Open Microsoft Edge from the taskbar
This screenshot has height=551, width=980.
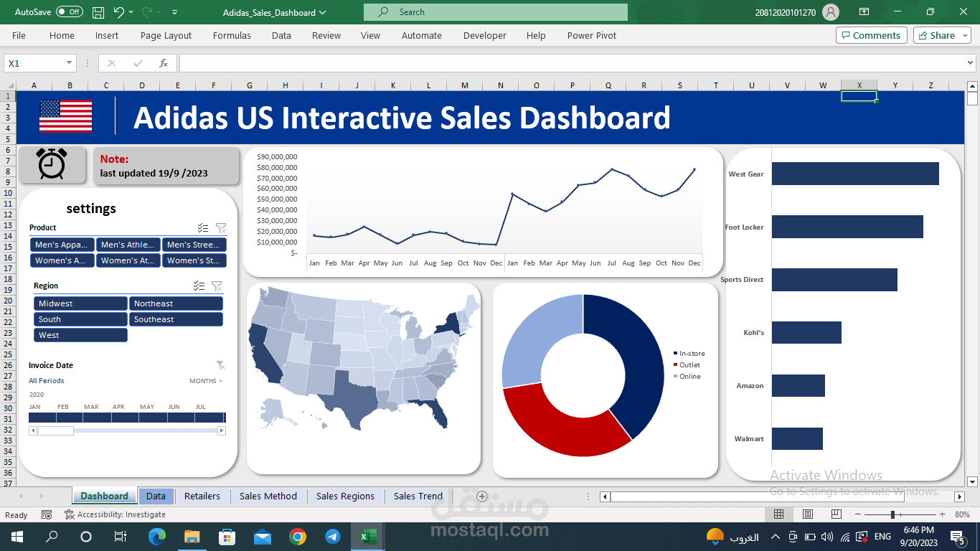click(156, 537)
